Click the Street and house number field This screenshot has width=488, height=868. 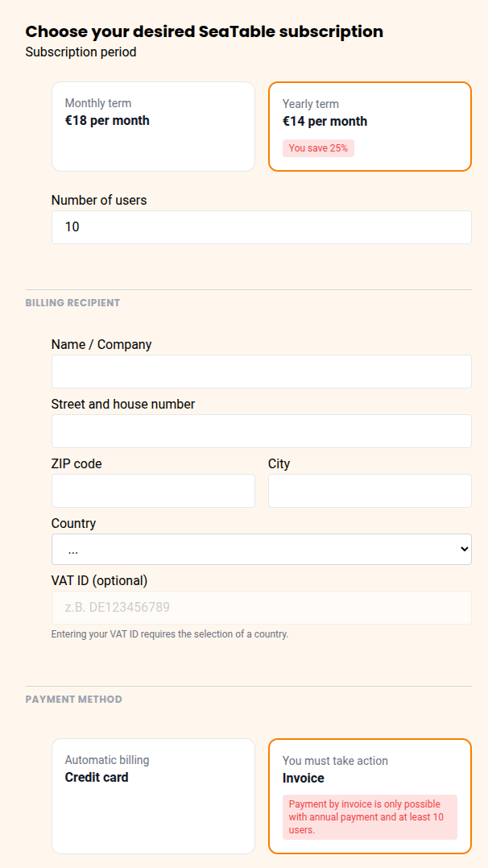coord(261,431)
